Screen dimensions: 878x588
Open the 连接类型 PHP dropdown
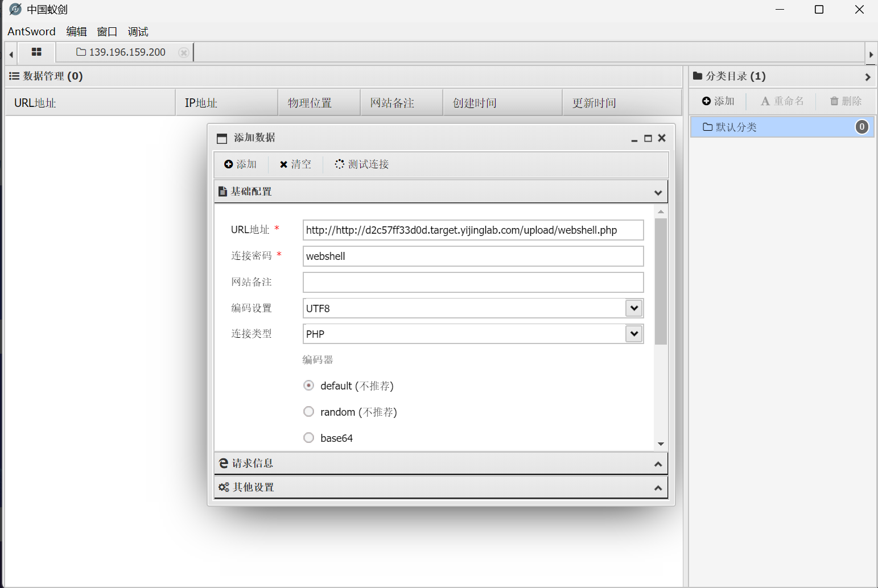click(x=634, y=334)
